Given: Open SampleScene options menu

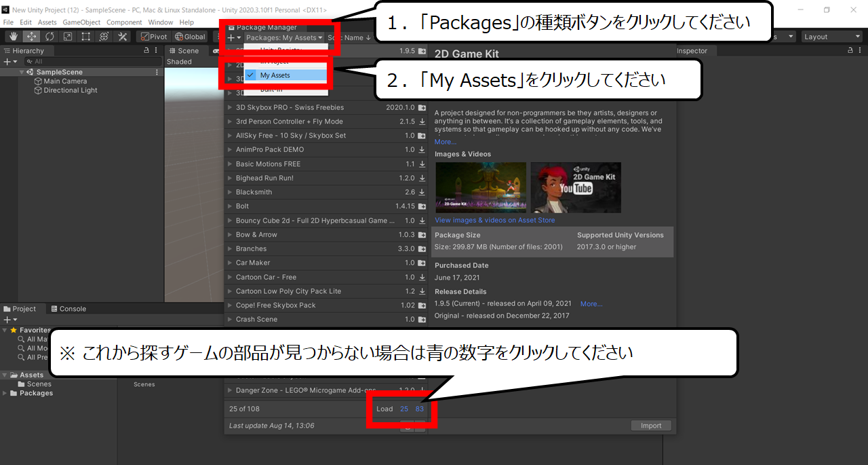Looking at the screenshot, I should coord(157,72).
